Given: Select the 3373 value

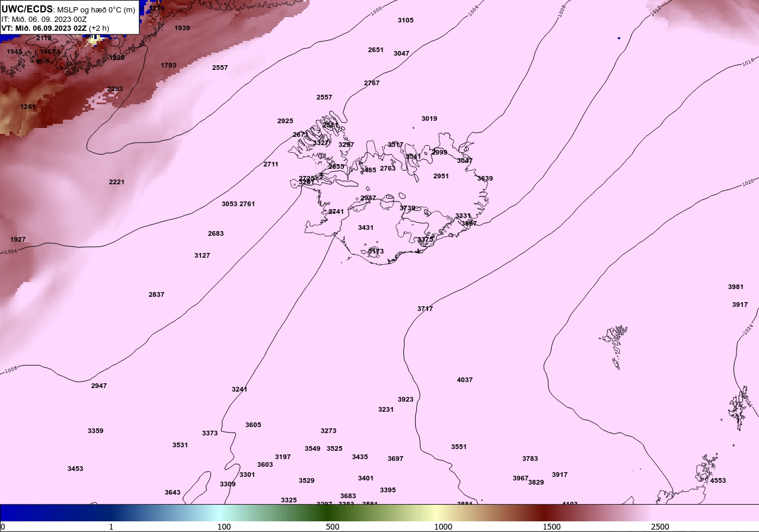Looking at the screenshot, I should point(210,433).
